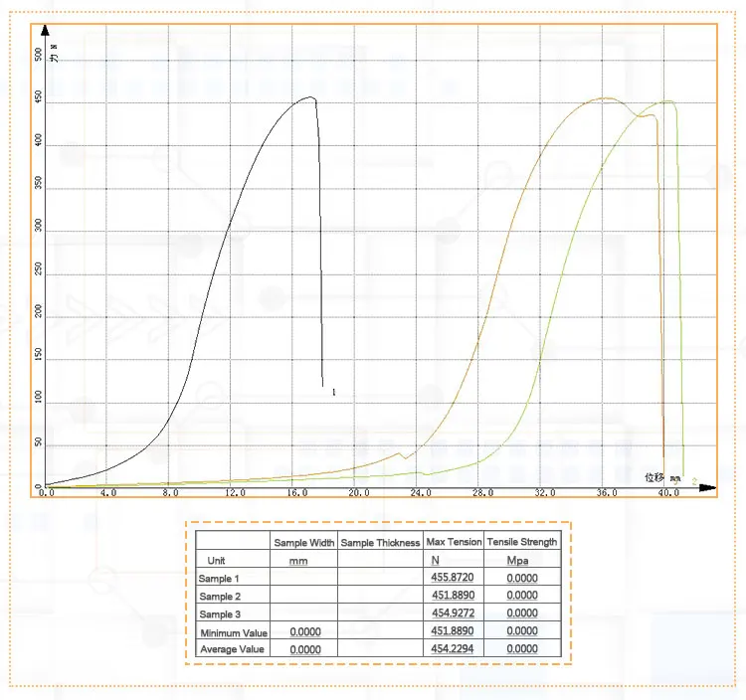
Task: Select Average Value max tension 454.2294
Action: coord(453,648)
